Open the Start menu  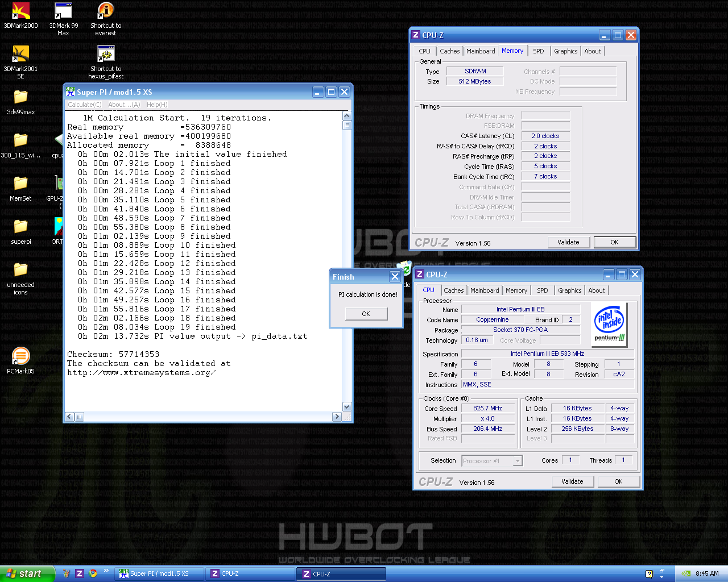point(27,573)
